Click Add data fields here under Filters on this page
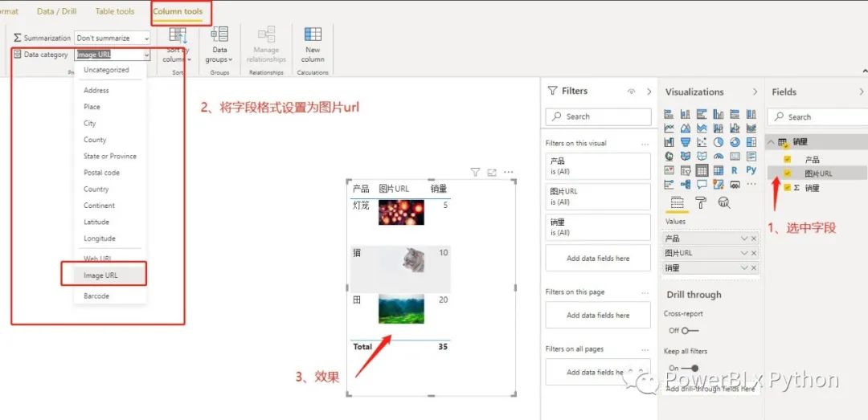The image size is (868, 420). pos(598,315)
